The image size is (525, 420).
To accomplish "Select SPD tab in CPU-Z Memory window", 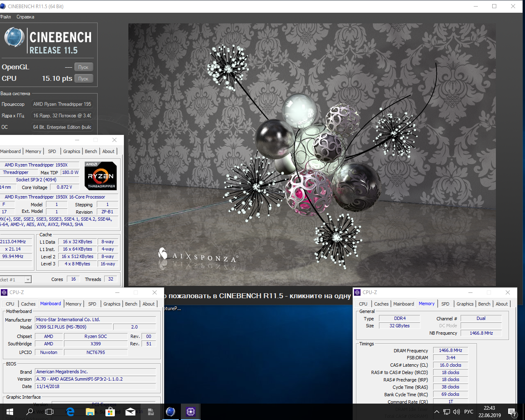I will [445, 304].
